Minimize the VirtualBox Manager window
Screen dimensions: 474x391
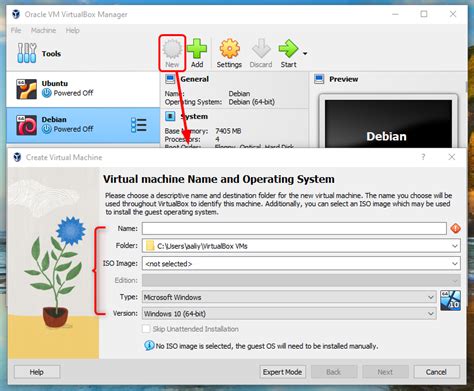[x=395, y=14]
